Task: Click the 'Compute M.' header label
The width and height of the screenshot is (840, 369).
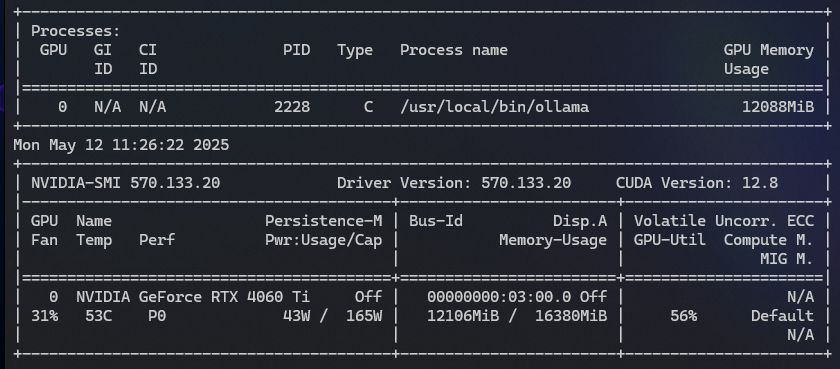Action: [769, 240]
